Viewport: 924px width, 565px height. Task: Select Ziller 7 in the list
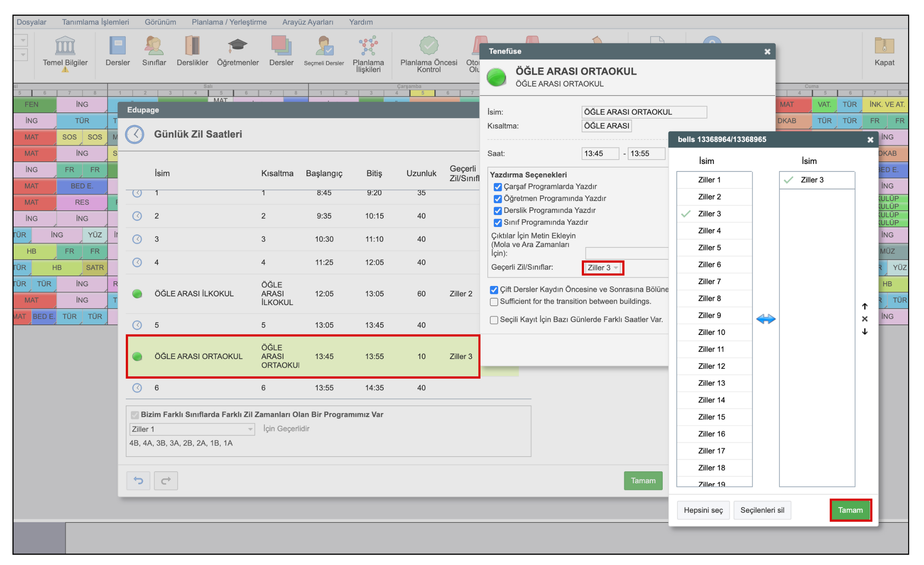pyautogui.click(x=709, y=281)
